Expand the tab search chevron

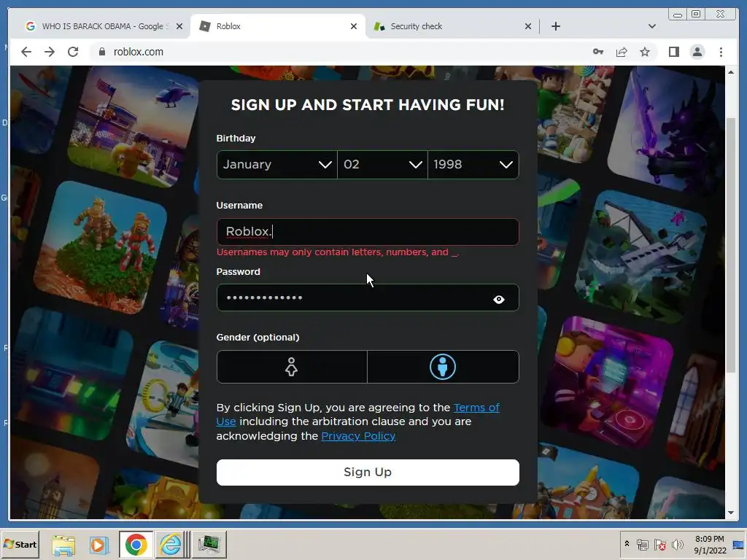pyautogui.click(x=651, y=26)
